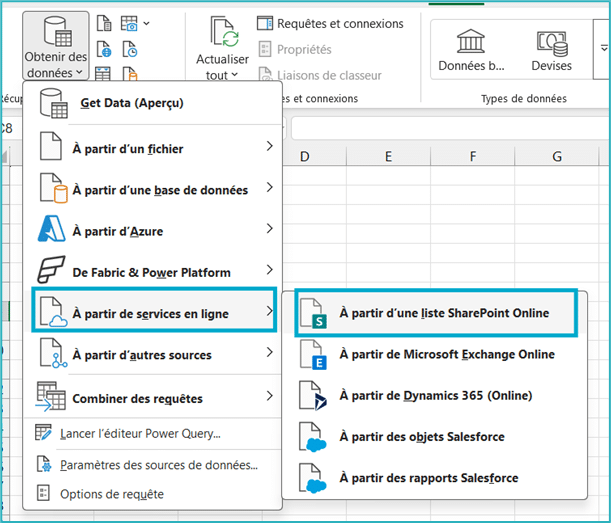Image resolution: width=611 pixels, height=523 pixels.
Task: Click the Azure logo icon
Action: point(51,229)
